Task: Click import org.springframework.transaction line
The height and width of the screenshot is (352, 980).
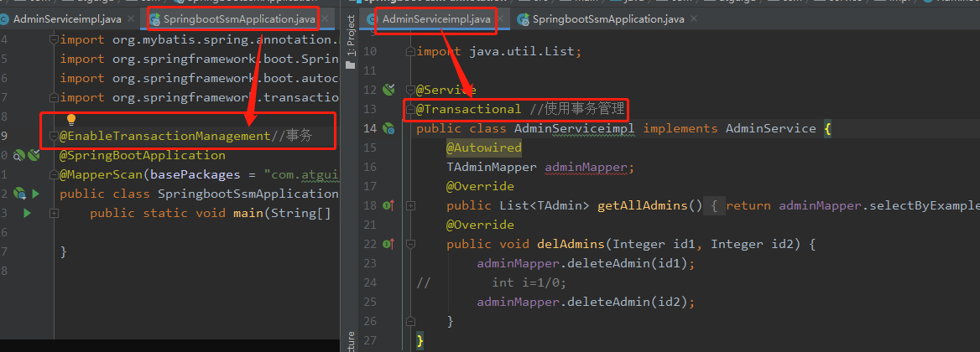Action: [200, 97]
